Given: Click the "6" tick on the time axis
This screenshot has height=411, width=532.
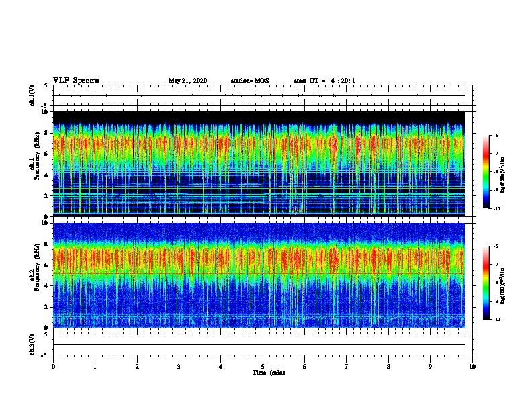Looking at the screenshot, I should click(305, 367).
